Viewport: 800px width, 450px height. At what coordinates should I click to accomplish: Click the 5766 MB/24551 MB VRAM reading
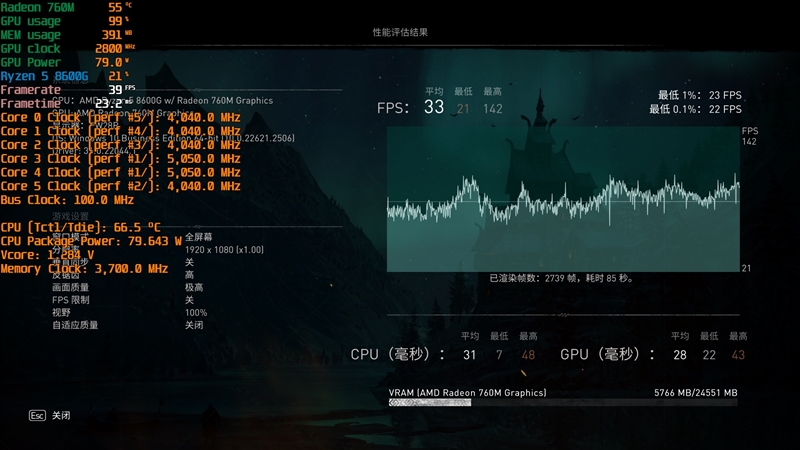pyautogui.click(x=696, y=393)
